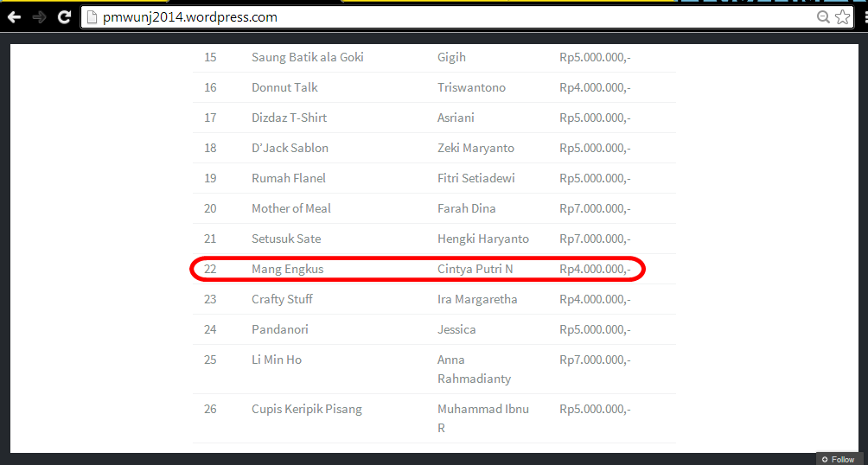Click the amount Rp5.000.000,- for Saung Batik
This screenshot has height=465, width=868.
[595, 57]
